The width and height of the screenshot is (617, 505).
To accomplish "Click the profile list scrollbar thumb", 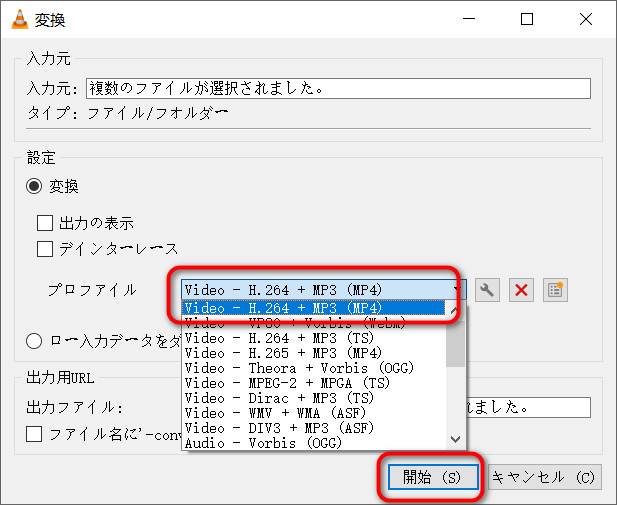I will 456,343.
